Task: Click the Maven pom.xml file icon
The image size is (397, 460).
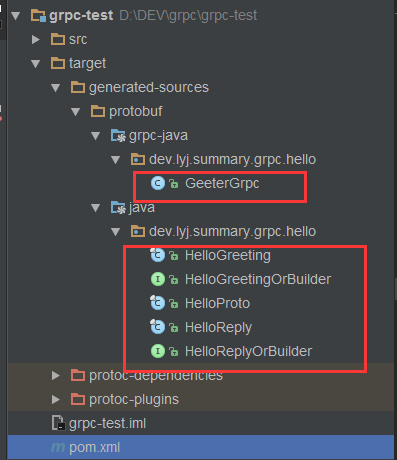Action: tap(58, 448)
